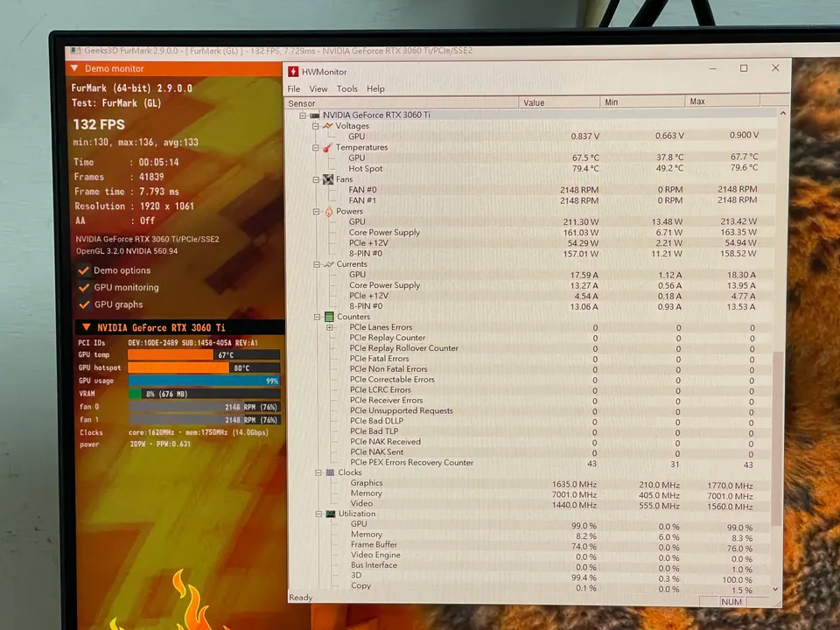Click the Value column header

(559, 102)
